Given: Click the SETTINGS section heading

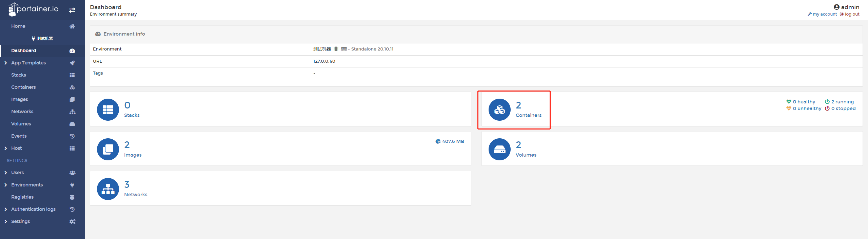Looking at the screenshot, I should (x=17, y=160).
